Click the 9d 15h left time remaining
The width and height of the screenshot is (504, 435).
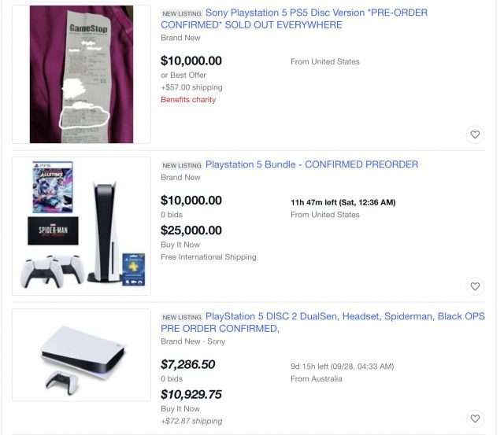click(343, 367)
